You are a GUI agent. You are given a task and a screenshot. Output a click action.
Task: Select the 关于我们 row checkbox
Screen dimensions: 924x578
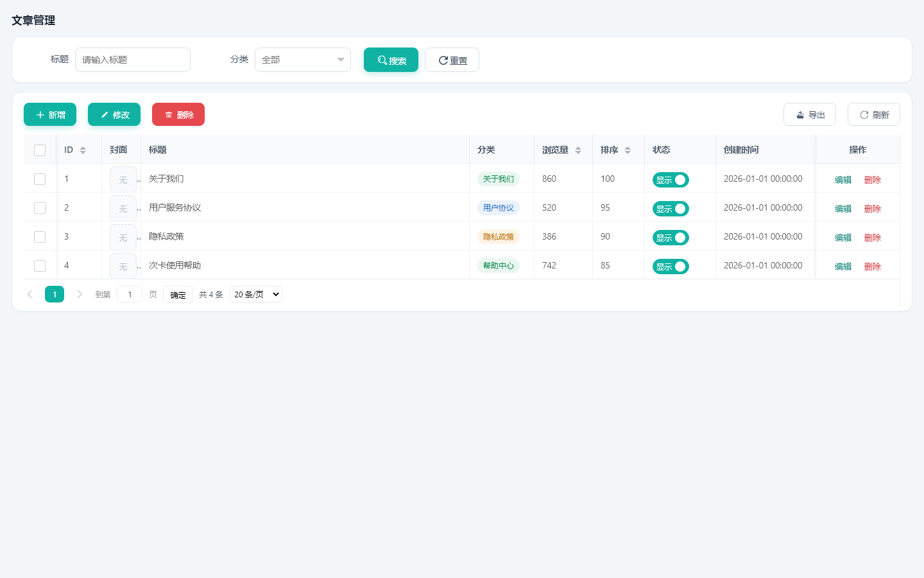(x=40, y=179)
